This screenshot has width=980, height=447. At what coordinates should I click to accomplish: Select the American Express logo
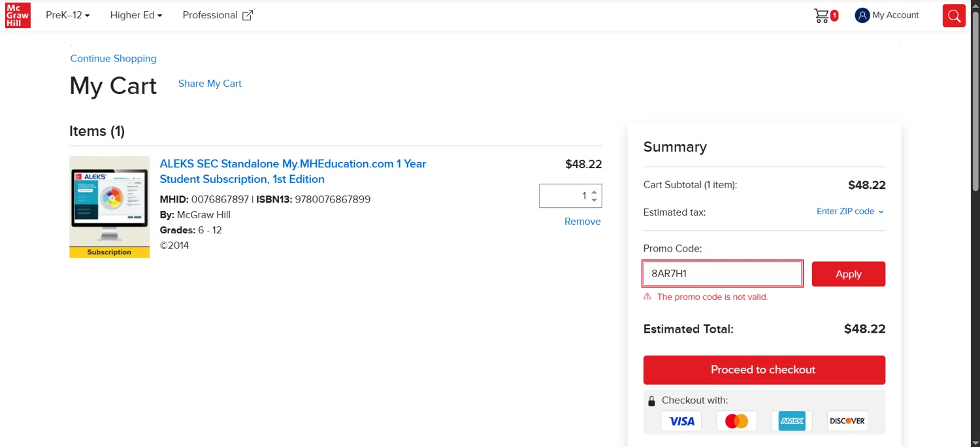(x=792, y=421)
